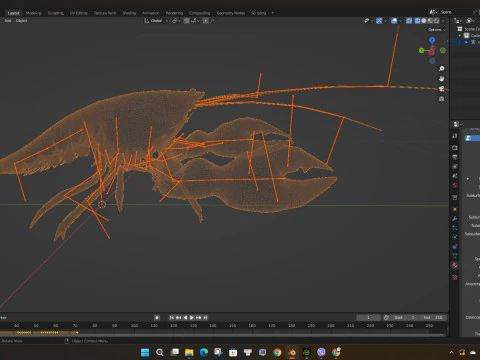
Task: Toggle camera view icon
Action: [x=441, y=89]
